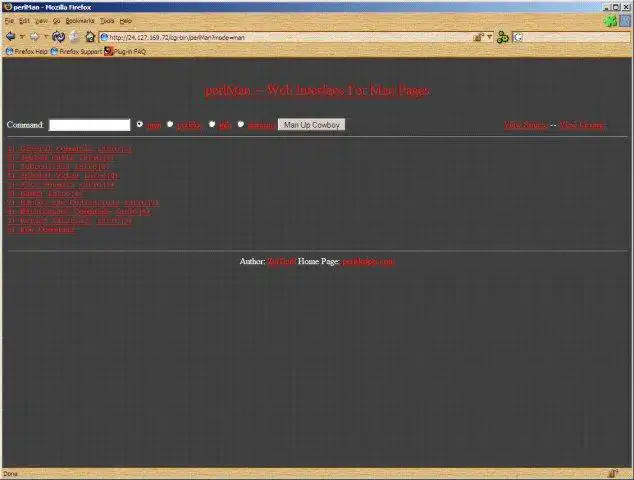Click the apropos mode link label

click(261, 125)
